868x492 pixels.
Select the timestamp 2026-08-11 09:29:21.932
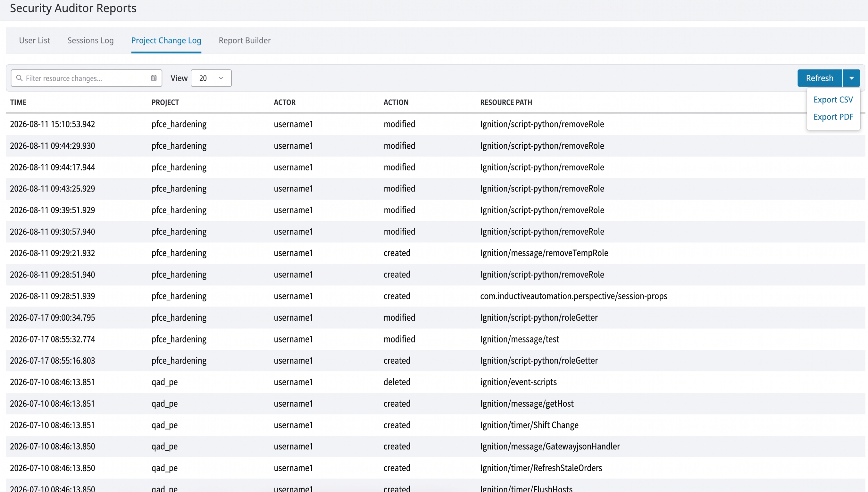pos(53,253)
